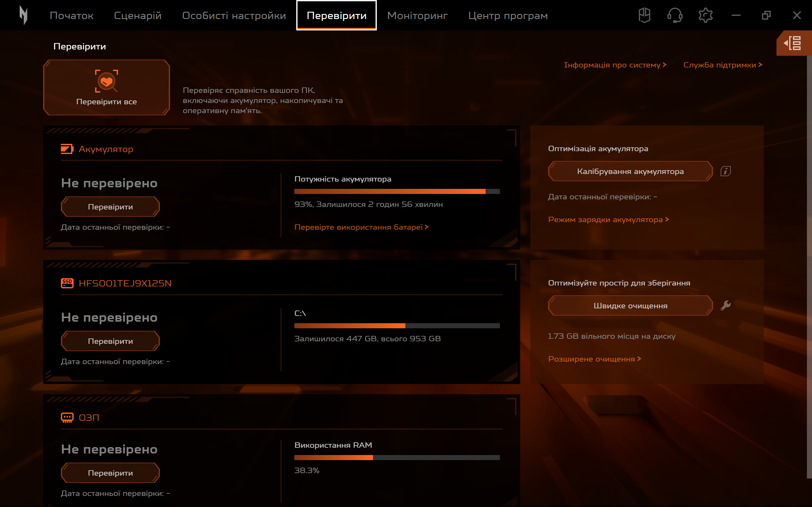Switch to the Особисті настройки tab
The height and width of the screenshot is (507, 812).
tap(234, 16)
